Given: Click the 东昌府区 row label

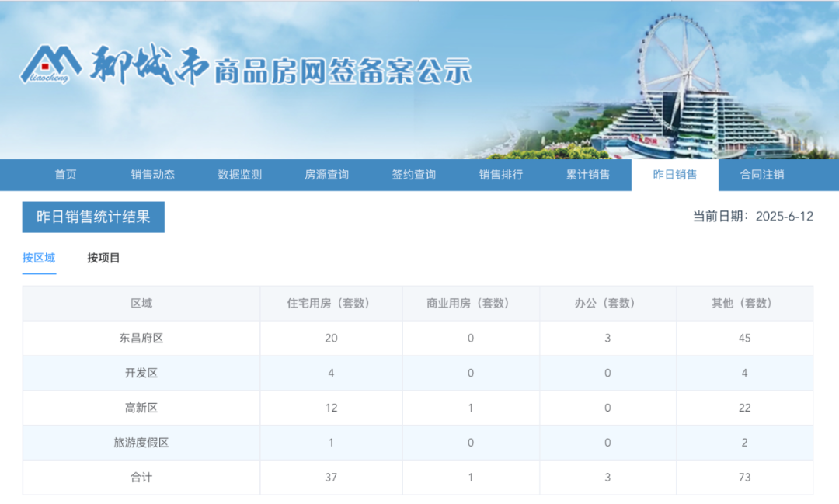Looking at the screenshot, I should 141,339.
